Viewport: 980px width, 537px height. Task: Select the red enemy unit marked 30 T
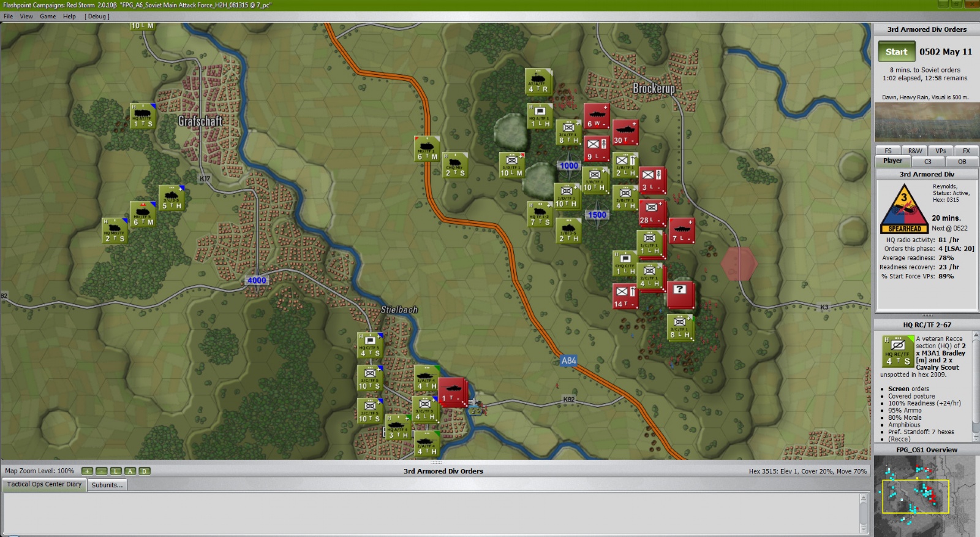tap(625, 132)
